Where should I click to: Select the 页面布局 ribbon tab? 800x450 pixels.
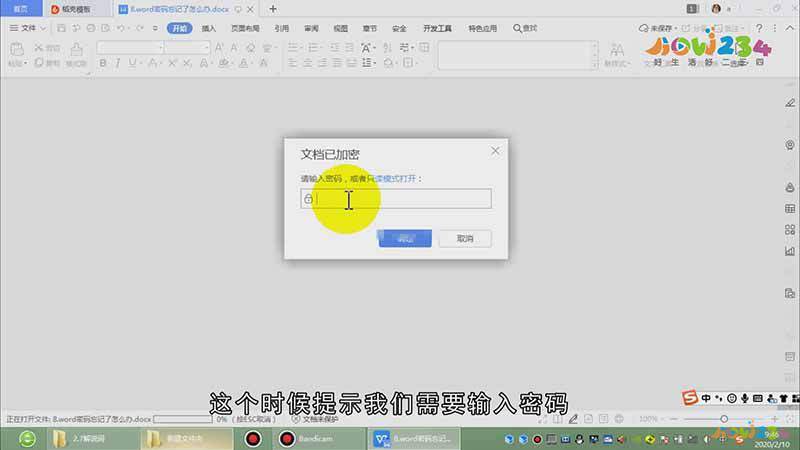tap(245, 29)
